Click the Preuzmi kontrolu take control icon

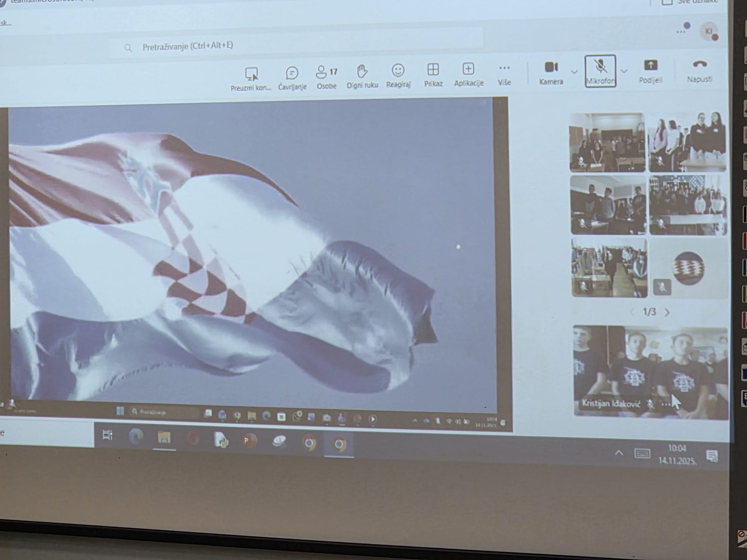(x=251, y=74)
